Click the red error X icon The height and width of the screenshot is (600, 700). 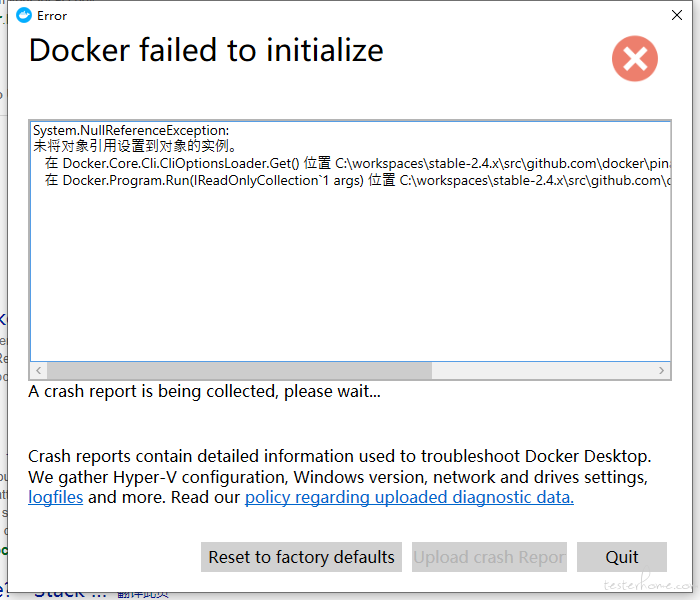tap(634, 58)
